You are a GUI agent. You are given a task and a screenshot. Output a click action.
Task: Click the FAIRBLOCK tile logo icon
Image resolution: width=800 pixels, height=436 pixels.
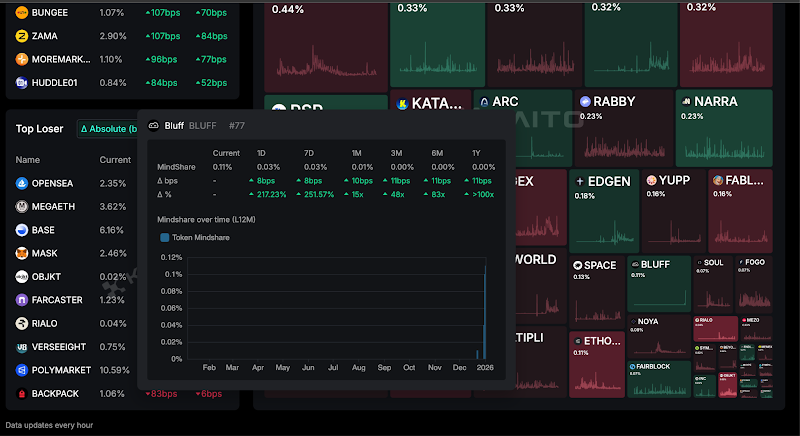click(x=633, y=367)
